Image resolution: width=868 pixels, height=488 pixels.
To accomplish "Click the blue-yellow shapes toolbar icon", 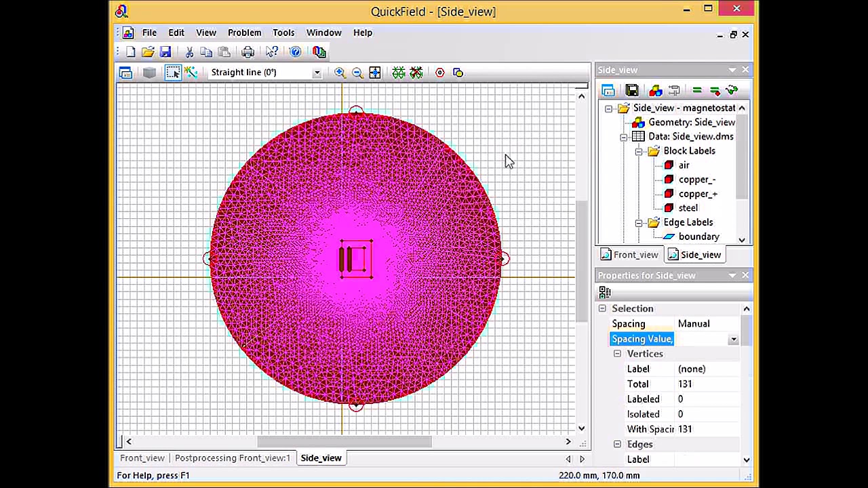I will pyautogui.click(x=458, y=73).
